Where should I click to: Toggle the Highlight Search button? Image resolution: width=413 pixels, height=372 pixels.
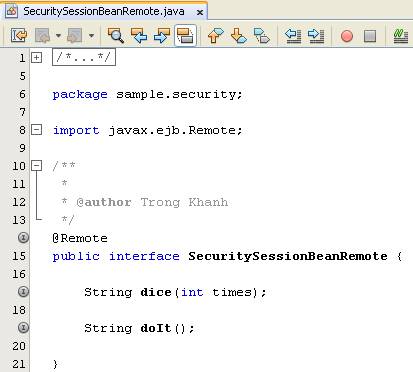(x=185, y=35)
